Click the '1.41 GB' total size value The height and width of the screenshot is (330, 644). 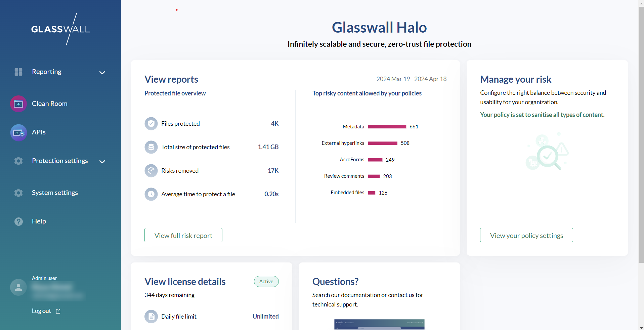coord(268,147)
